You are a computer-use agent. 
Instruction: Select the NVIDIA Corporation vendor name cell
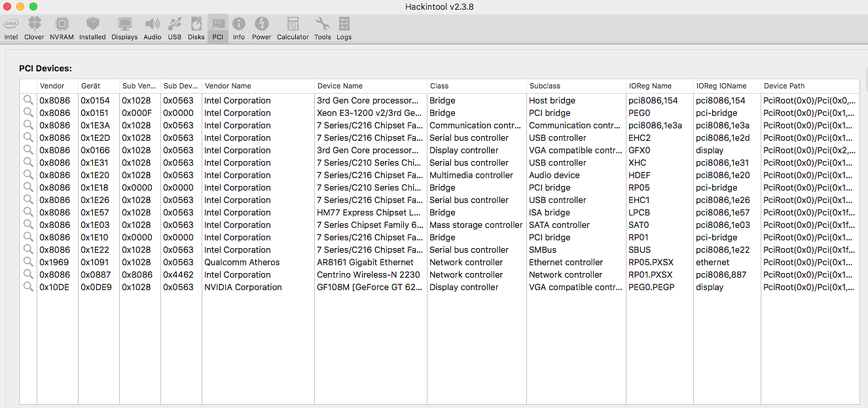(243, 287)
